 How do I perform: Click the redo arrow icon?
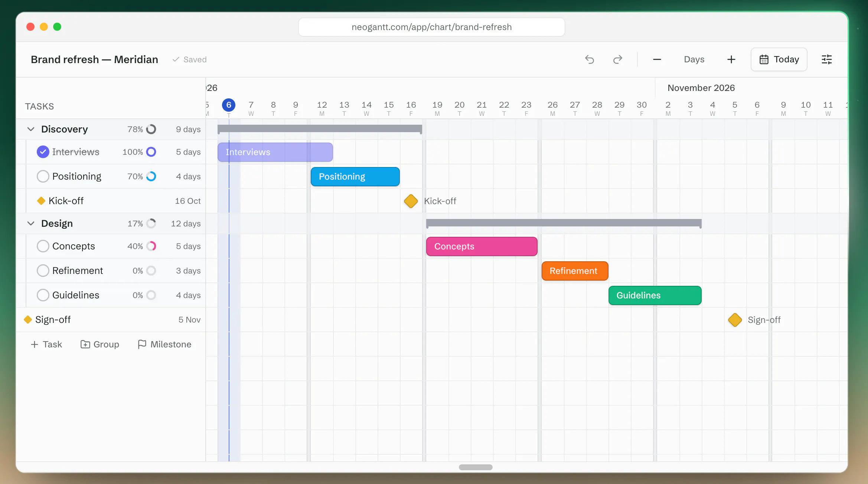click(617, 59)
